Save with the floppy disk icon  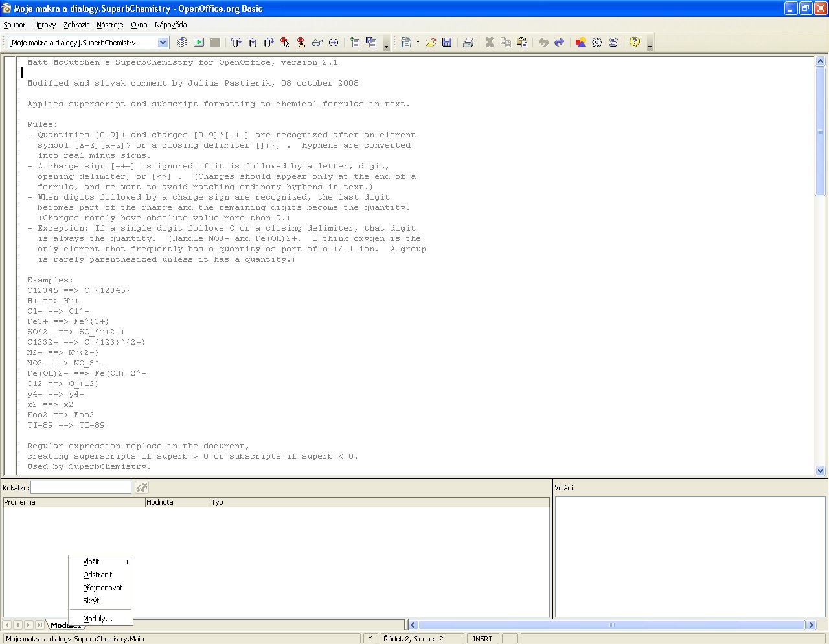pyautogui.click(x=447, y=42)
